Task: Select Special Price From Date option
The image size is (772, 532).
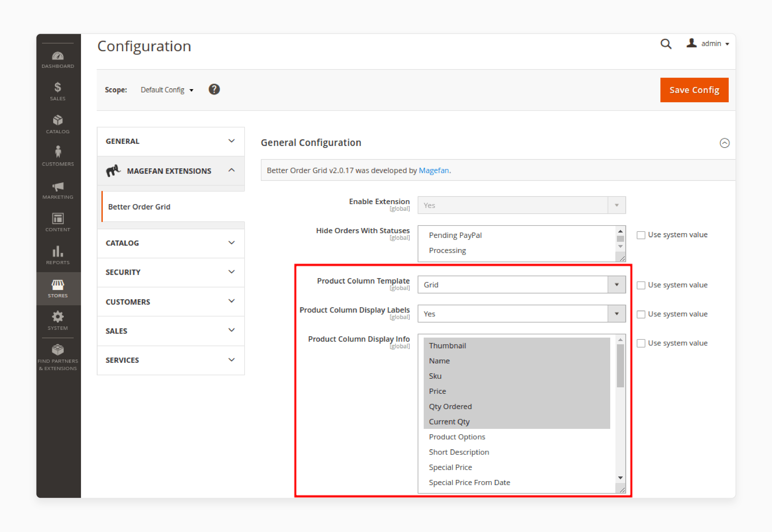Action: pos(517,483)
